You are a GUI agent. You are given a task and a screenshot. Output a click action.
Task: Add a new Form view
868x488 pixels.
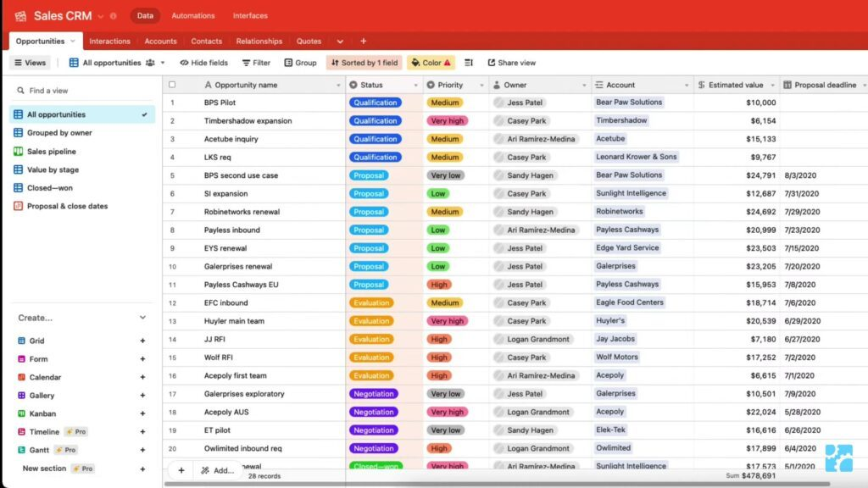pyautogui.click(x=142, y=359)
